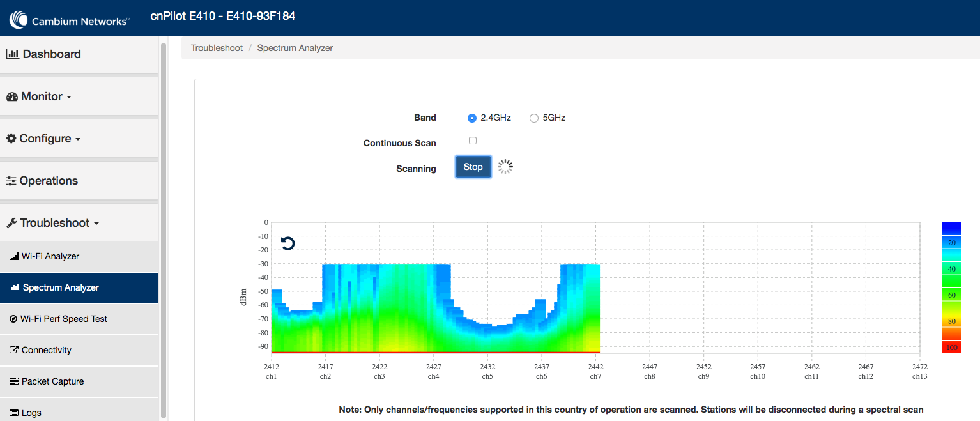The width and height of the screenshot is (980, 421).
Task: Click the Connectivity external link icon
Action: click(14, 350)
